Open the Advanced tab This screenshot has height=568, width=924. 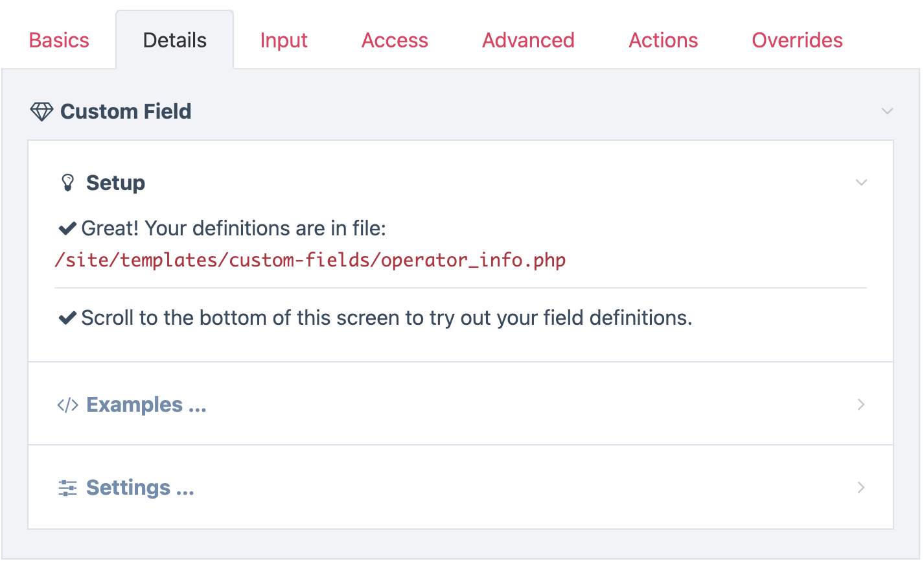point(528,40)
